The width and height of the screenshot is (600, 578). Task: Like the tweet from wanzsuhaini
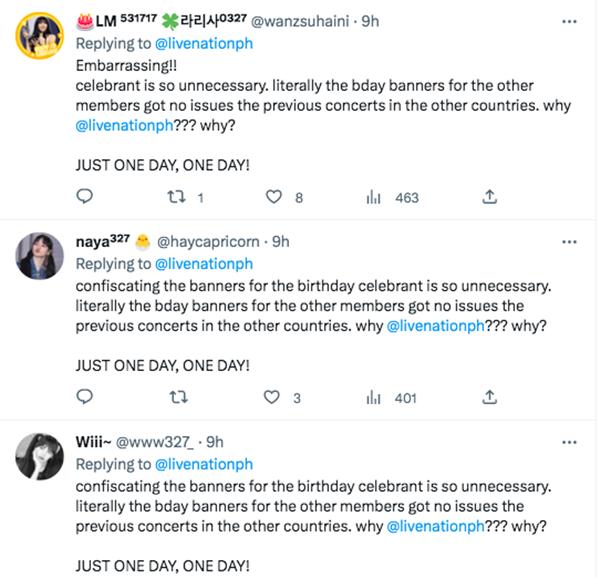(273, 197)
